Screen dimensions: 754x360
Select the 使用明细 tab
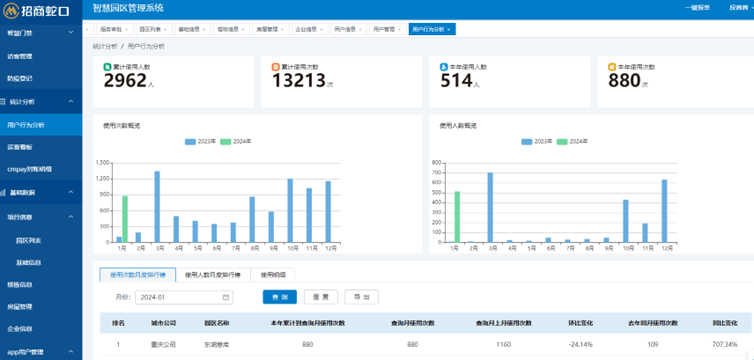click(273, 275)
